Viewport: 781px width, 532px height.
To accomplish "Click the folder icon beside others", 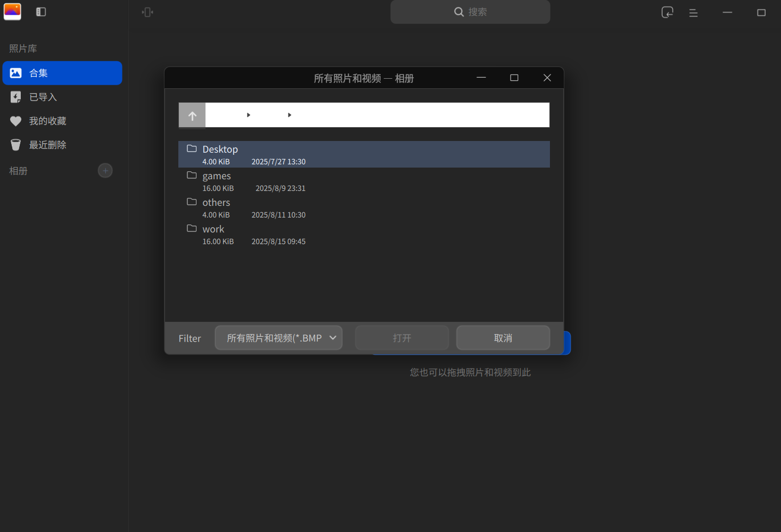I will coord(192,202).
